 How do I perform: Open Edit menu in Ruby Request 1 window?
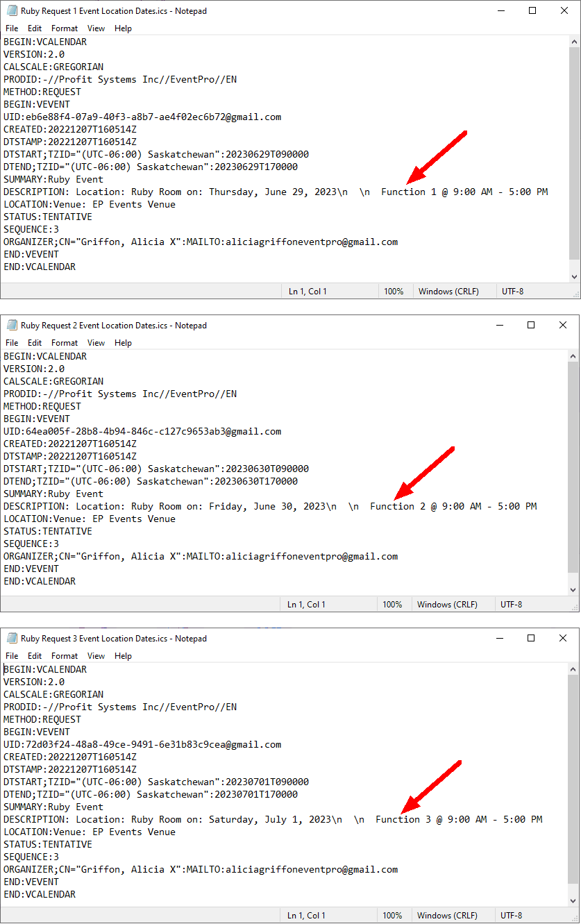click(35, 28)
